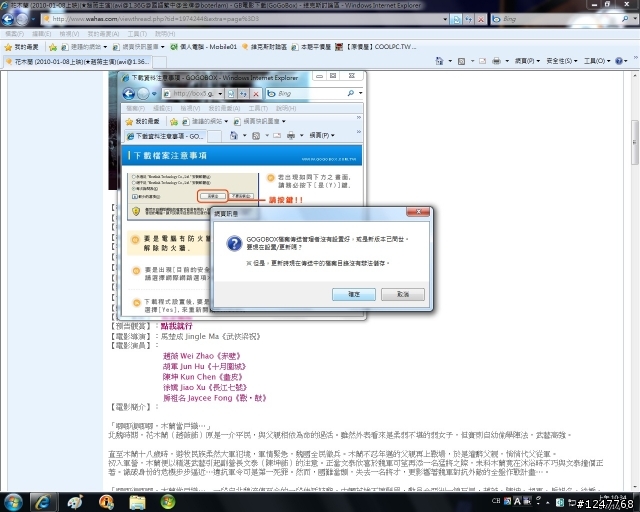
Task: Close the 網頁訊息 message dialog
Action: click(418, 211)
